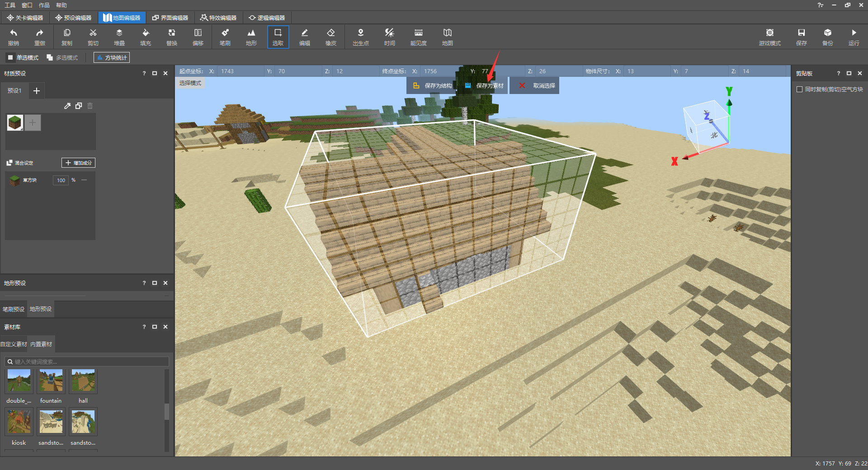
Task: Click the 方块统计 button
Action: (112, 57)
